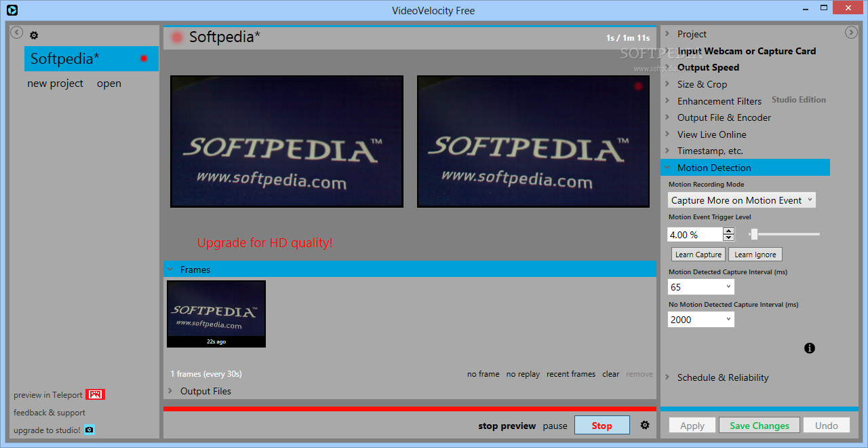Click the Apply button
The width and height of the screenshot is (868, 448).
click(692, 426)
